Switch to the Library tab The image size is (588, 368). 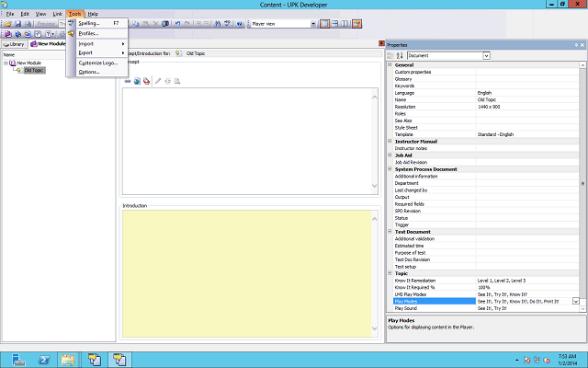coord(14,43)
